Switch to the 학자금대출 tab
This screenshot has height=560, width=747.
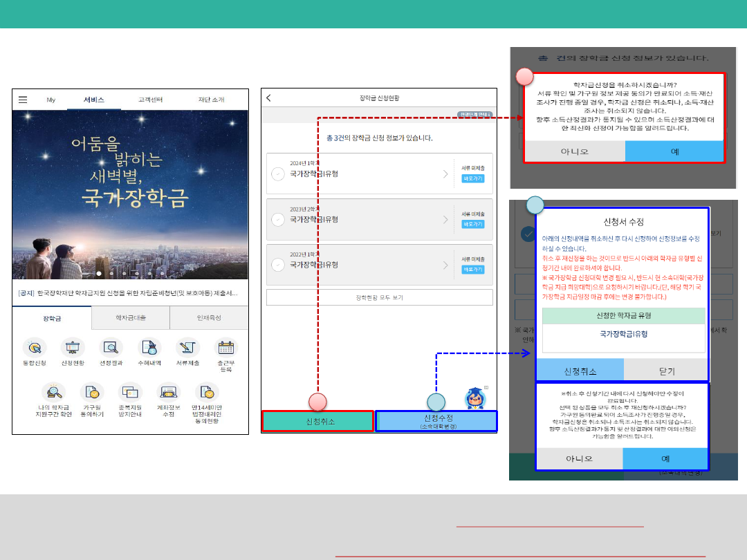[x=131, y=318]
